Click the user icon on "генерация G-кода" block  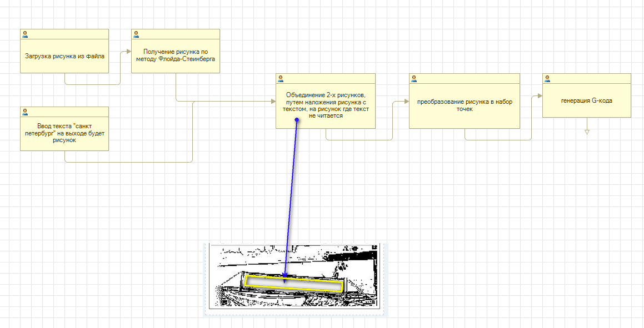pyautogui.click(x=547, y=79)
